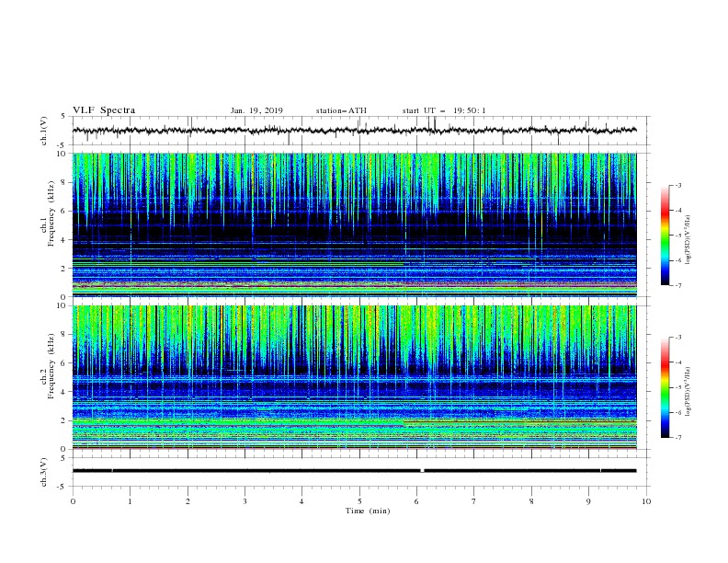Click the time axis tick label "5"
Viewport: 728px width, 563px height.
[359, 501]
